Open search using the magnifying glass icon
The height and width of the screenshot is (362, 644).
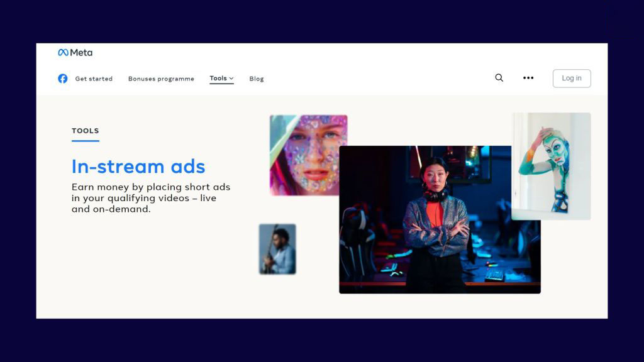pos(499,78)
